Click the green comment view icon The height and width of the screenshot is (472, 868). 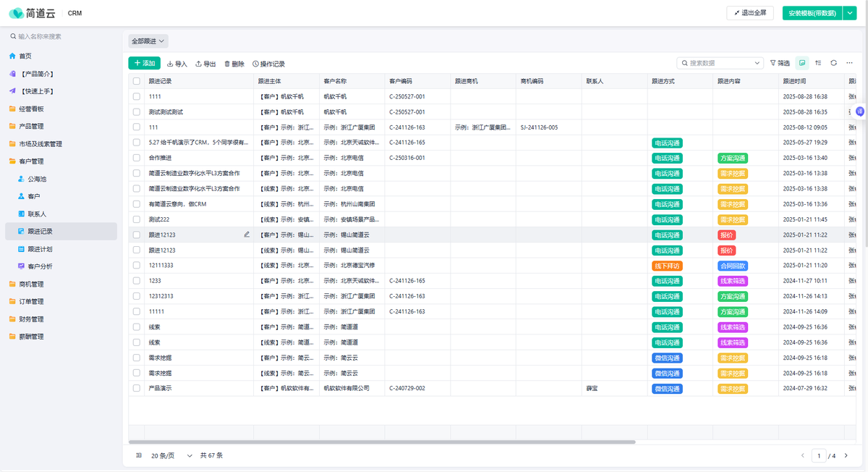point(802,64)
